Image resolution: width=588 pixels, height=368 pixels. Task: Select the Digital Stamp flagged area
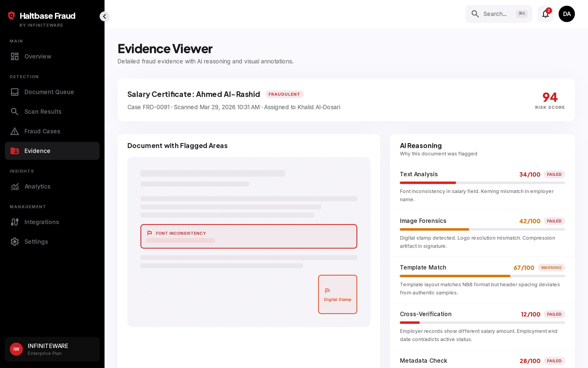tap(337, 294)
